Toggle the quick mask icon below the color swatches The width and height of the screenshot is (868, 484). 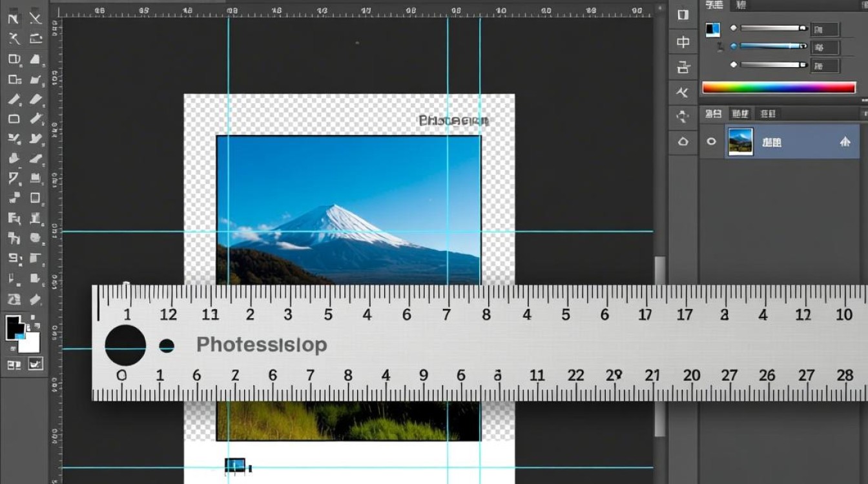pos(14,365)
